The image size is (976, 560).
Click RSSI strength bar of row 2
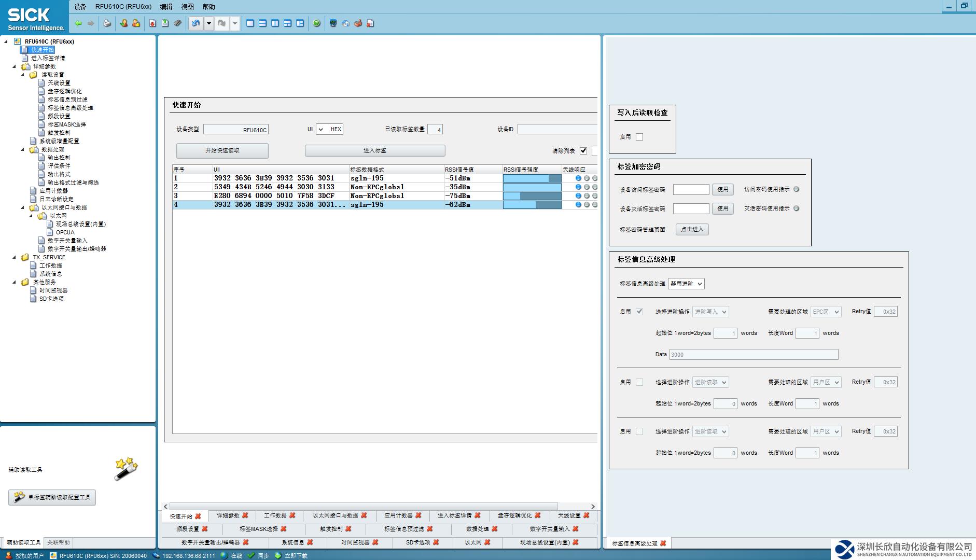[532, 187]
